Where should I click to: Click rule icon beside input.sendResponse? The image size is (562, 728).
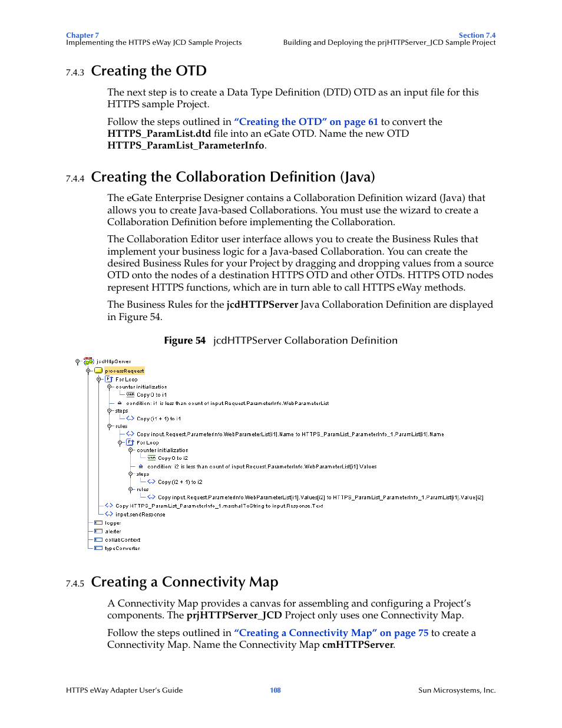pyautogui.click(x=109, y=514)
